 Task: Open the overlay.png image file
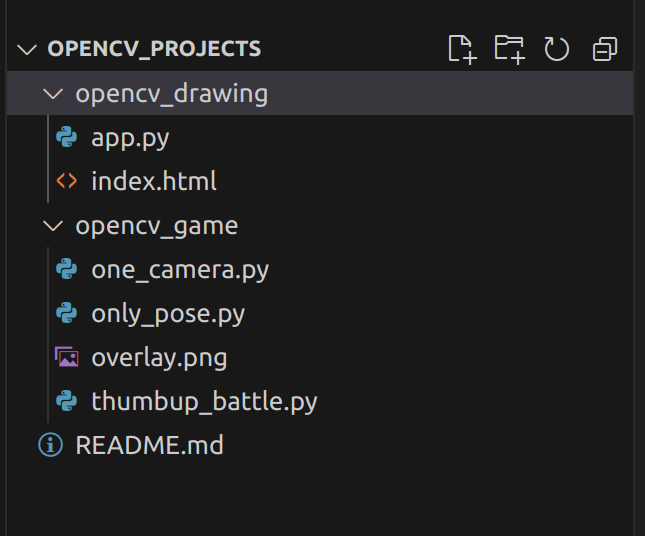[159, 358]
